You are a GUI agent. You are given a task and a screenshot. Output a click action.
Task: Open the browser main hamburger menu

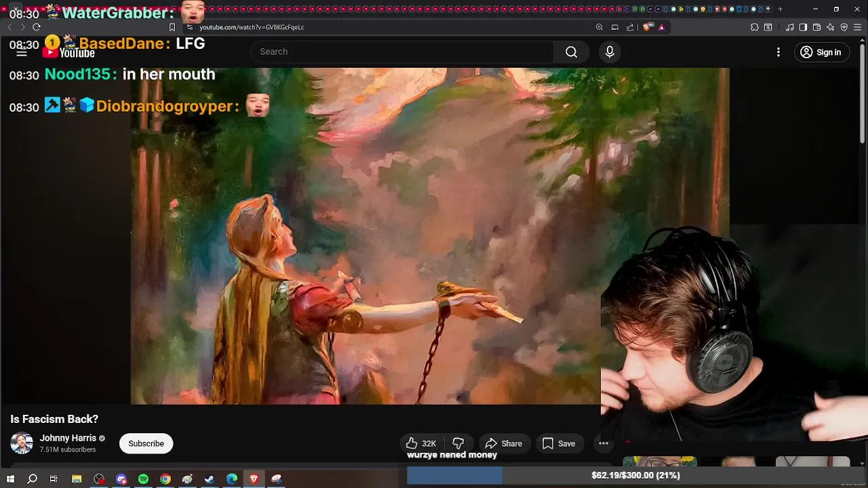point(858,27)
